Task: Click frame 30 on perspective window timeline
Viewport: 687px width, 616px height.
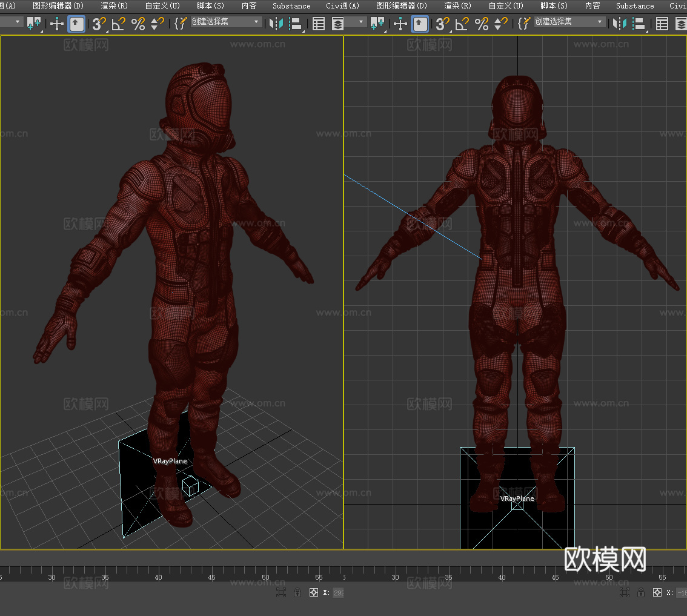Action: coord(51,577)
